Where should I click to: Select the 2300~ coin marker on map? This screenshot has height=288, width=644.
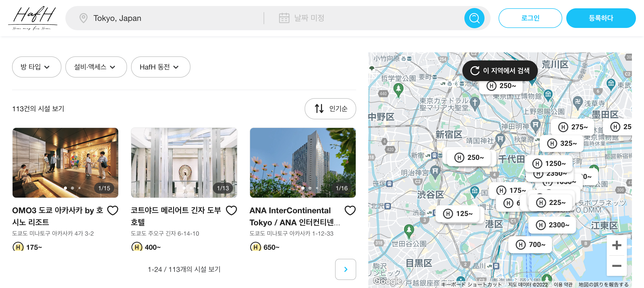coord(552,225)
